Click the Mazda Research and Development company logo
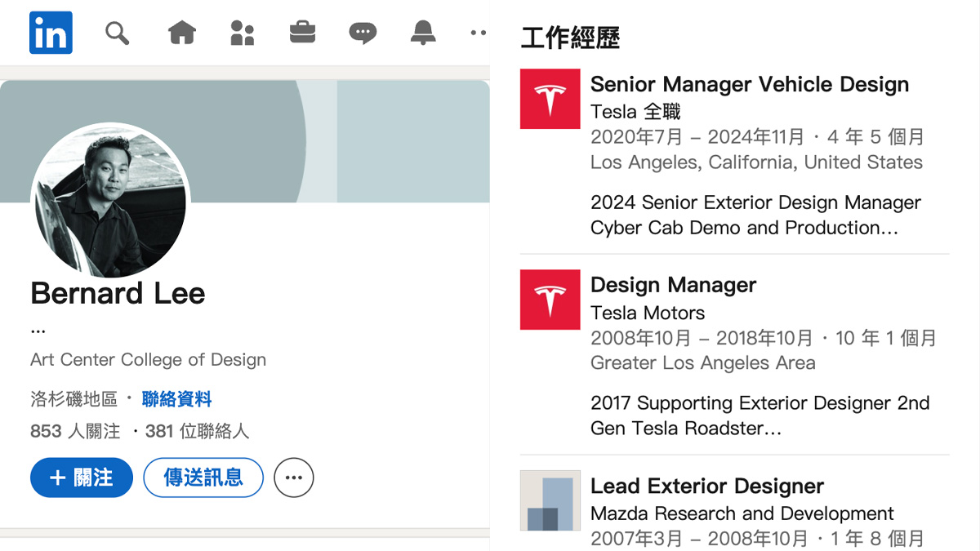The height and width of the screenshot is (551, 980). (550, 500)
